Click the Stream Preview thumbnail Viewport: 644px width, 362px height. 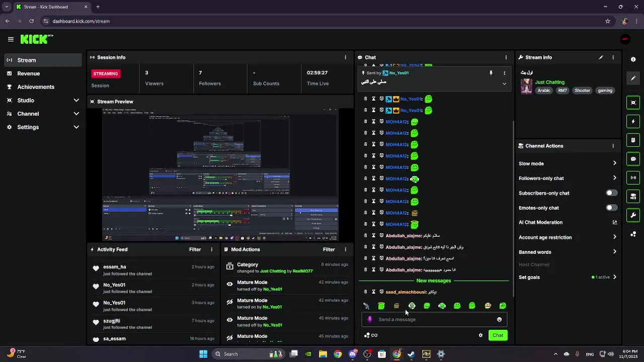(220, 174)
